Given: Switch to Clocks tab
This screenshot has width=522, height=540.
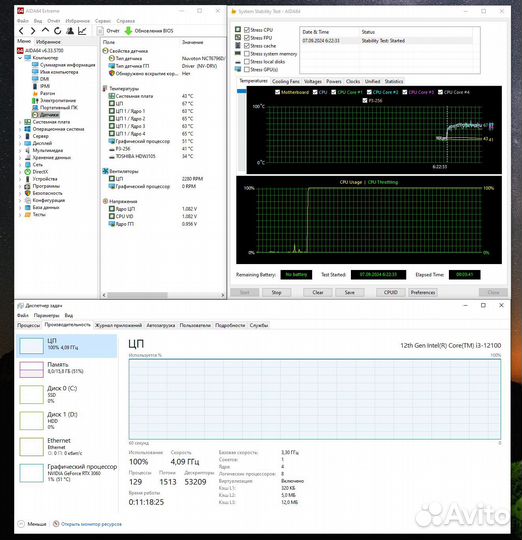Looking at the screenshot, I should pos(353,81).
